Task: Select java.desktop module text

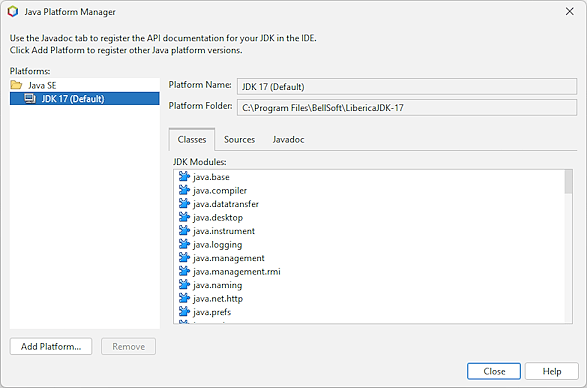Action: point(218,217)
